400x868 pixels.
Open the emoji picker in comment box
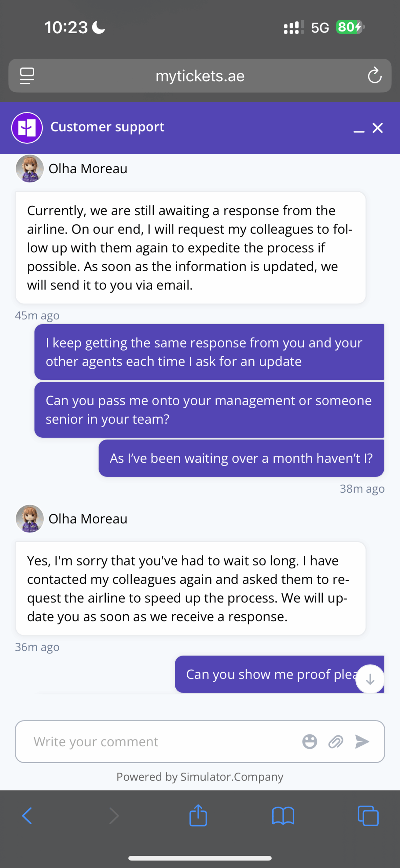pos(310,742)
